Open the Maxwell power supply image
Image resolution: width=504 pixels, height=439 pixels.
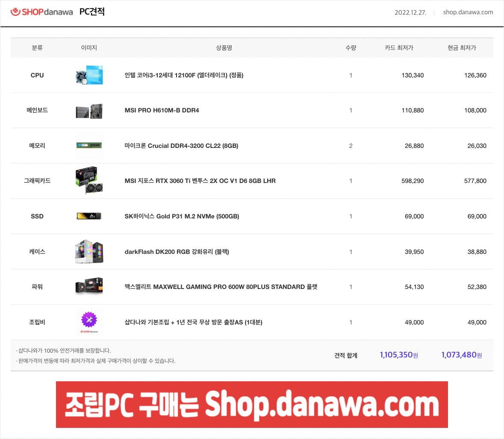pyautogui.click(x=89, y=286)
